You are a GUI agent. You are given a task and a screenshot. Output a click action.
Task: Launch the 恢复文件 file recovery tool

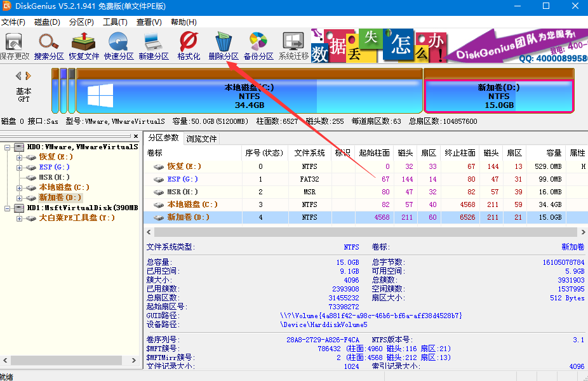pyautogui.click(x=84, y=46)
